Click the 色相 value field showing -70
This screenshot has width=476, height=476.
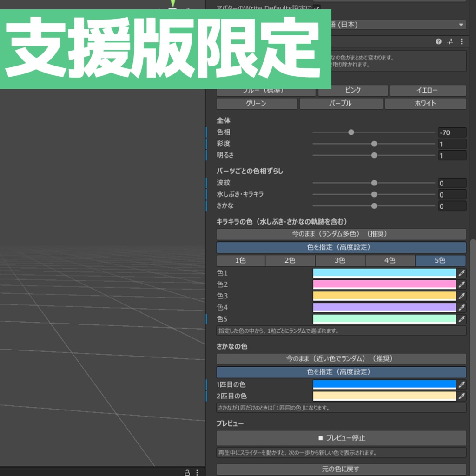tap(452, 132)
